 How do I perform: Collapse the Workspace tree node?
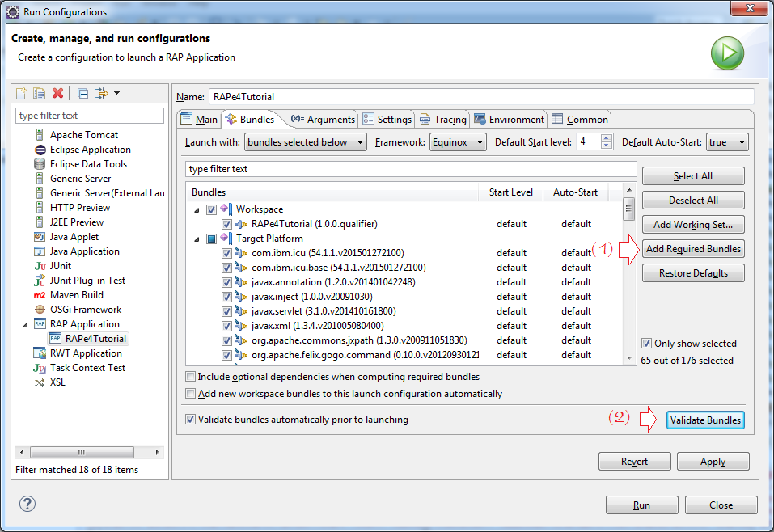197,209
